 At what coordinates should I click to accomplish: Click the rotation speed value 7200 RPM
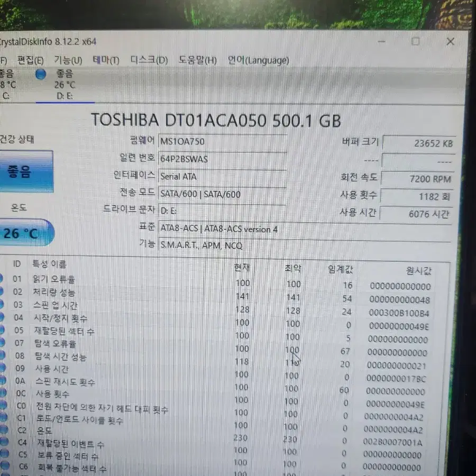[417, 179]
